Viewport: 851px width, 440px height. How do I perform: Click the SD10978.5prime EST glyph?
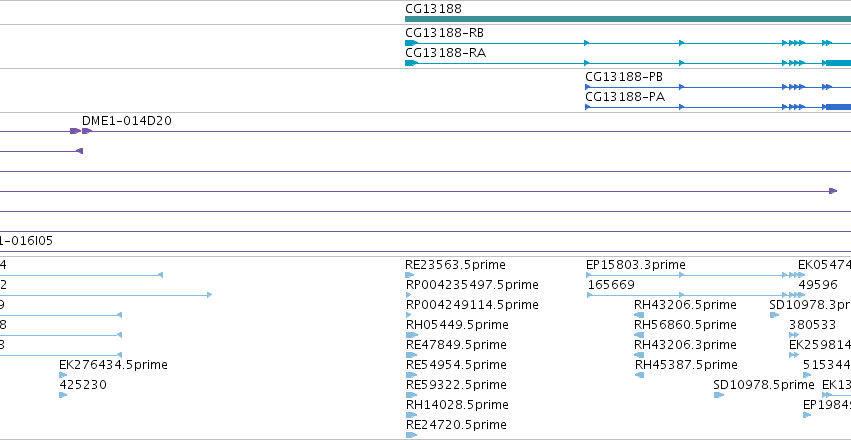[719, 395]
